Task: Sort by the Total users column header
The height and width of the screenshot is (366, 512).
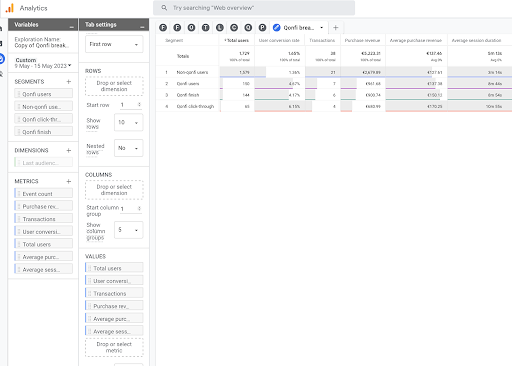Action: [x=237, y=40]
